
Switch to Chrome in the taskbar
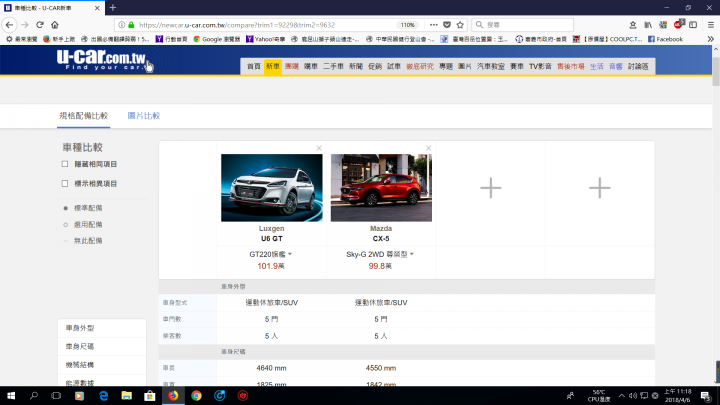point(197,395)
